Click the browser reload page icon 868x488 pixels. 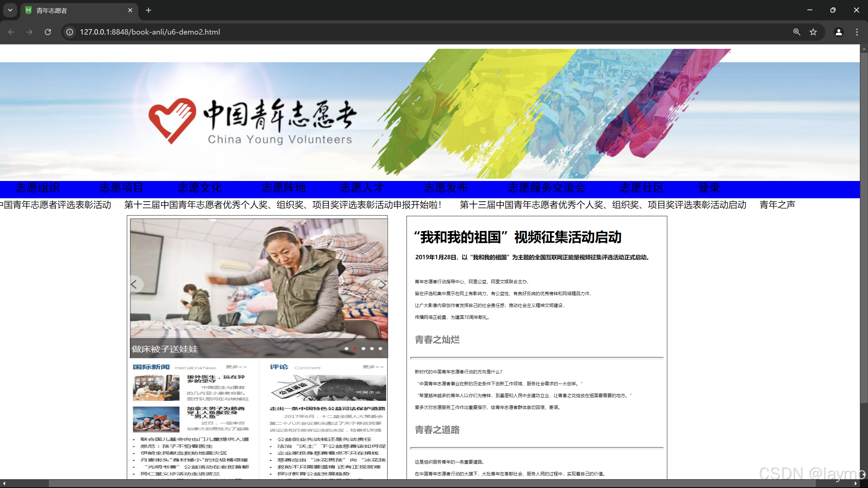point(48,32)
